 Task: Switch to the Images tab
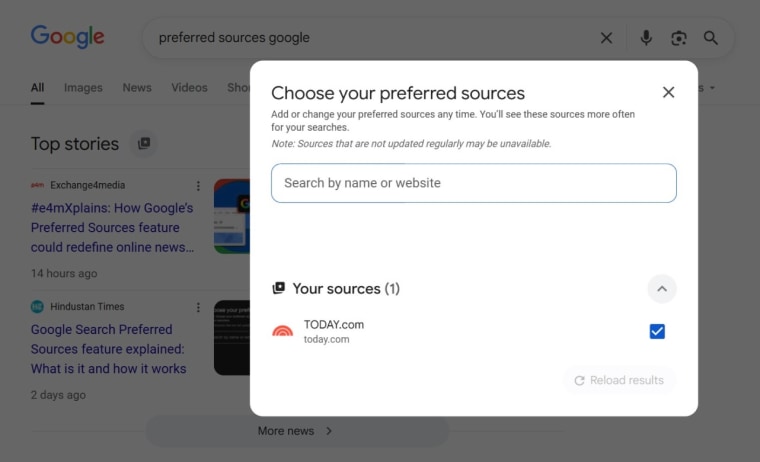coord(83,88)
